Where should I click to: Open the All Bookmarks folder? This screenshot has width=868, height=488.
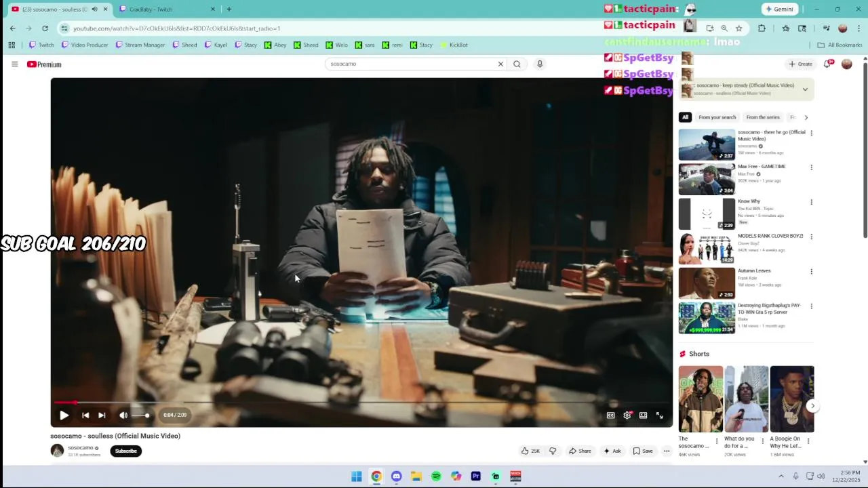pos(840,45)
